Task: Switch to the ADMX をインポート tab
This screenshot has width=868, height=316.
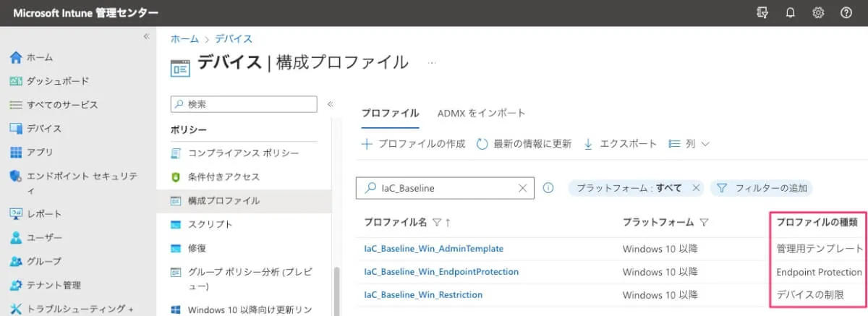Action: click(482, 113)
